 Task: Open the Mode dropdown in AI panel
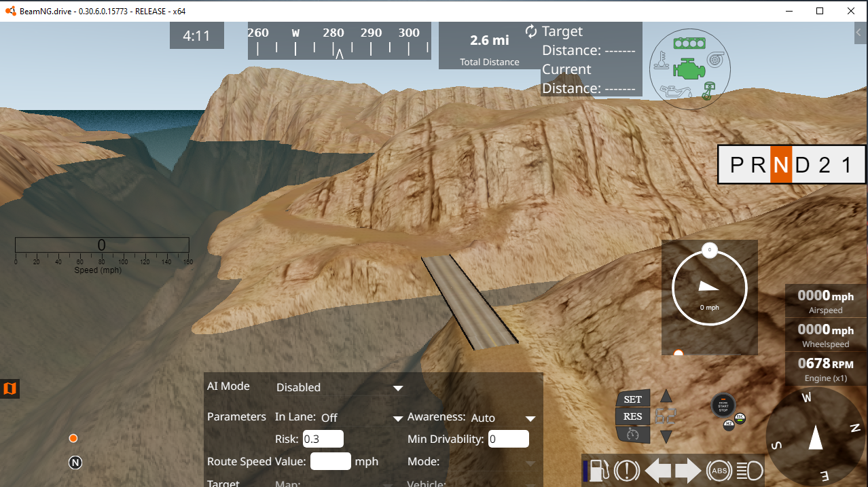tap(490, 462)
